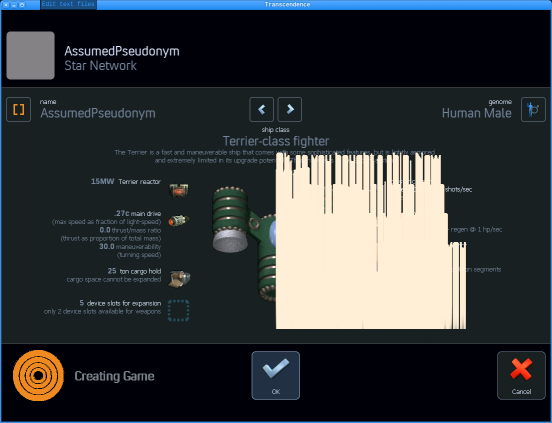Click the Star Network account label

100,66
